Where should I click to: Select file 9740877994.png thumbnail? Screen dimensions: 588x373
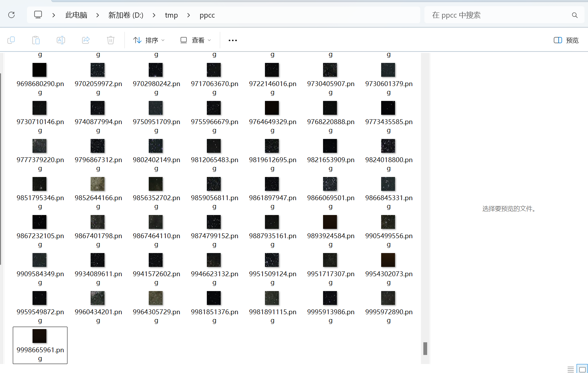pos(98,108)
